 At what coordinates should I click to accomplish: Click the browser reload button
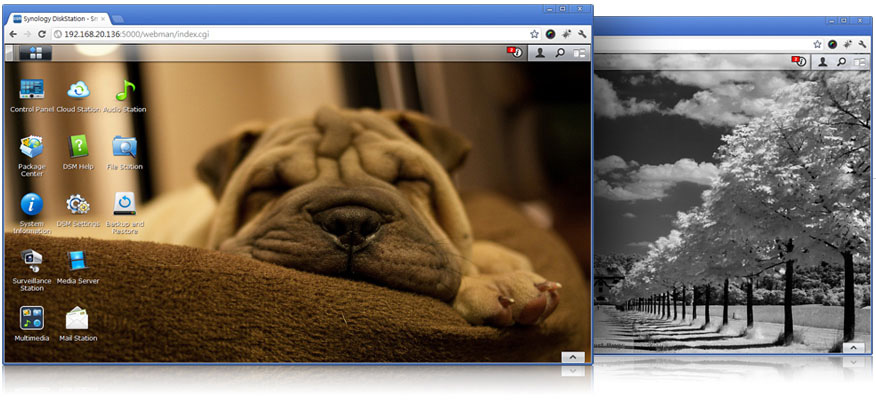click(x=43, y=34)
